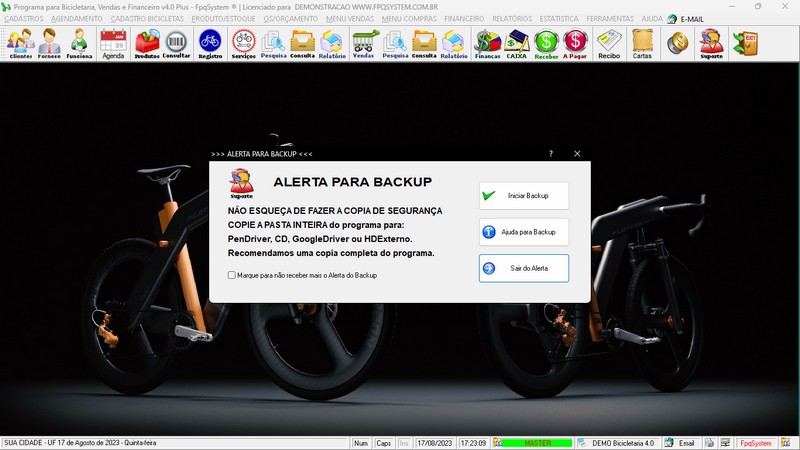Open the Funciona employees icon
This screenshot has height=450, width=800.
point(79,44)
